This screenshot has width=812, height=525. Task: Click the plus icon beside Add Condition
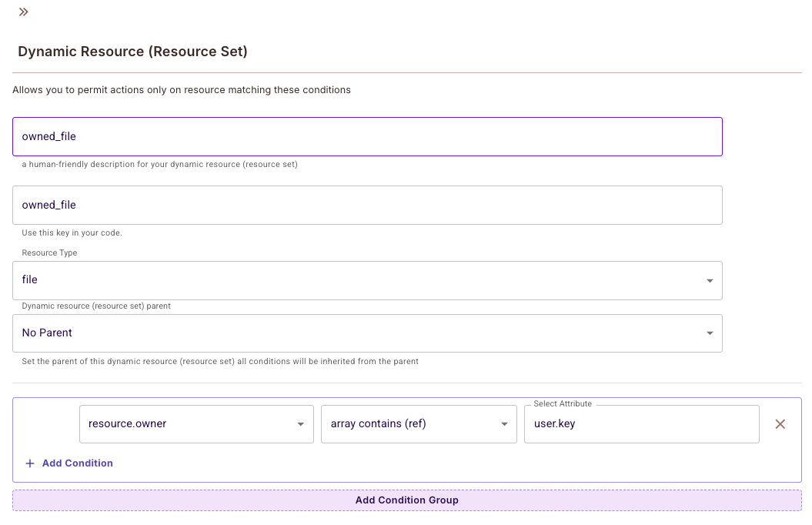(x=30, y=463)
